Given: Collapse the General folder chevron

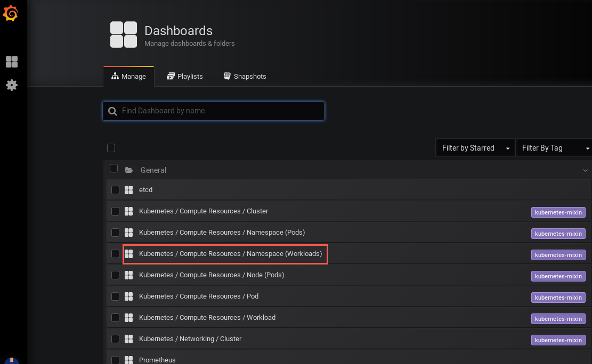Looking at the screenshot, I should pos(585,170).
